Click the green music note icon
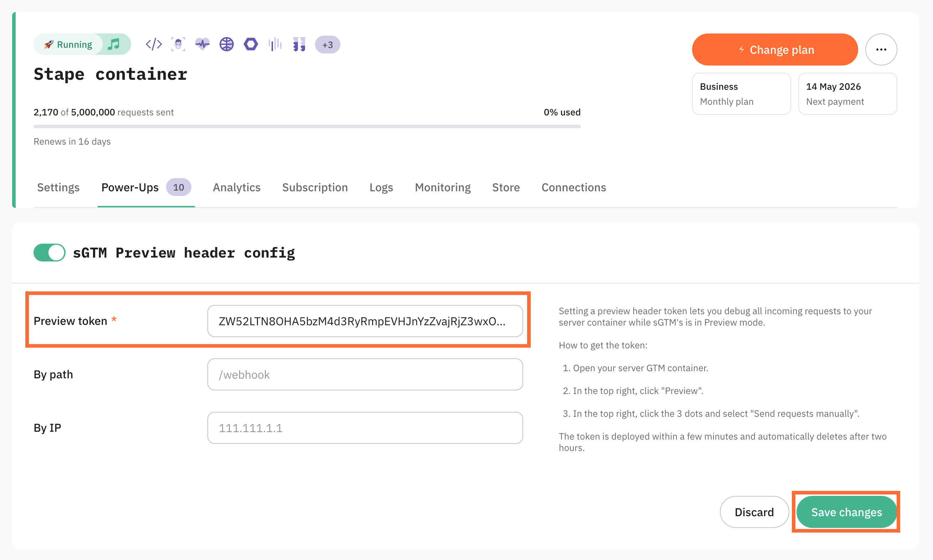 click(114, 45)
